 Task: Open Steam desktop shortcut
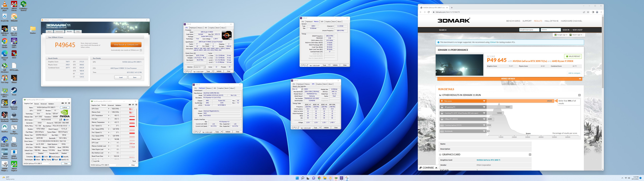click(x=14, y=92)
